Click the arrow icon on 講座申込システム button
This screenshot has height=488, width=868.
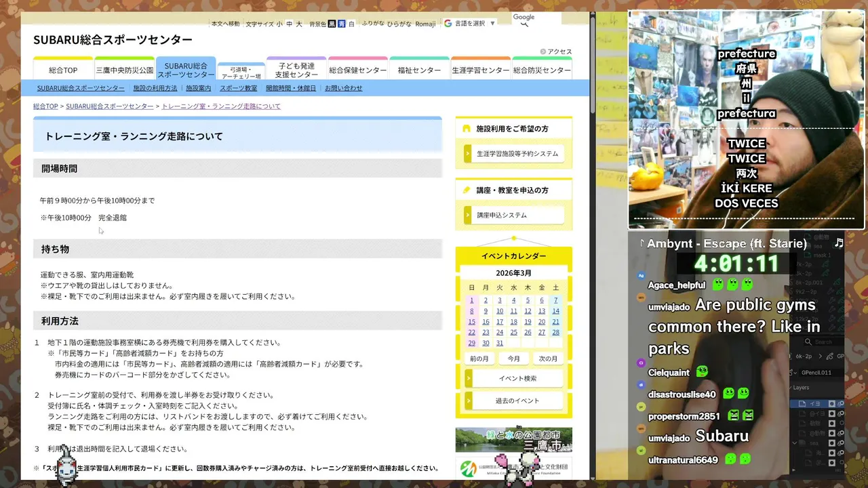(x=468, y=215)
